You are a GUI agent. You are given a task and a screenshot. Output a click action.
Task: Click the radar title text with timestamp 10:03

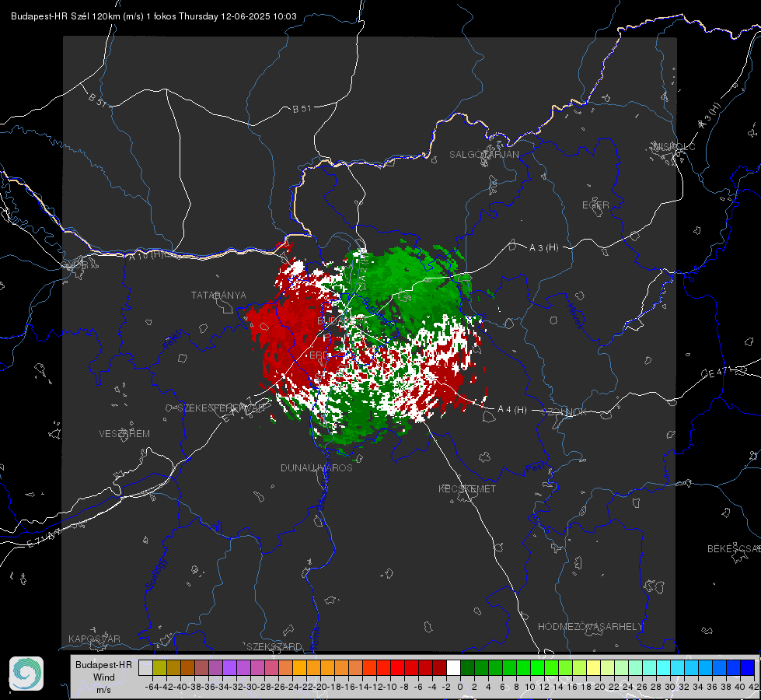coord(154,16)
